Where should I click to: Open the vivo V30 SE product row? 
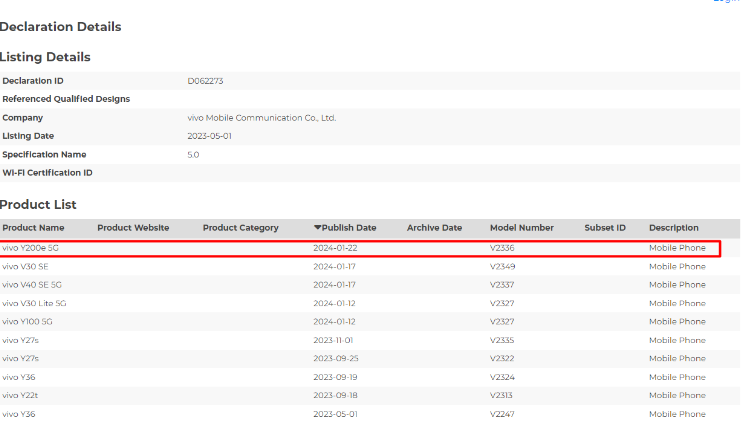coord(25,266)
